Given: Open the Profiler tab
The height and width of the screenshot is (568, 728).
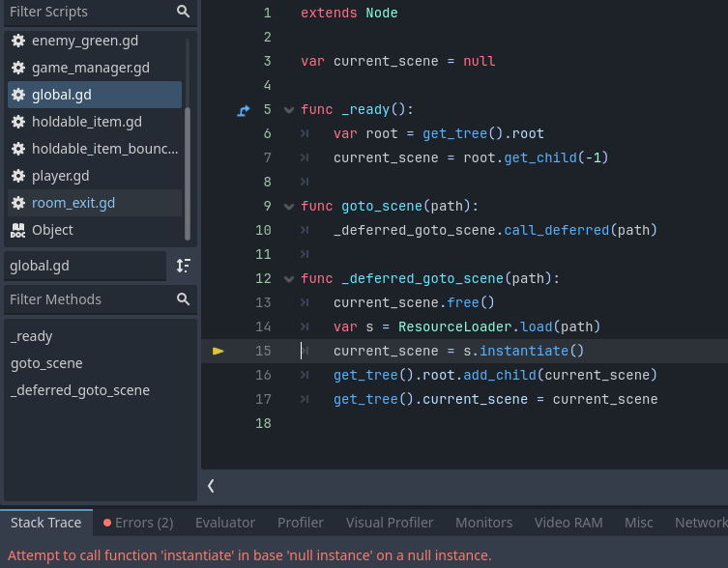Looking at the screenshot, I should pyautogui.click(x=301, y=523).
